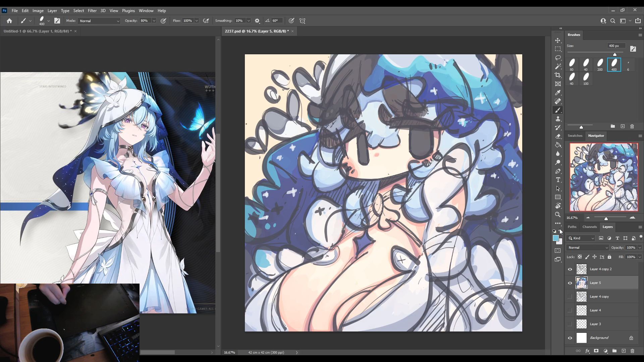Select the Hand tool
Image resolution: width=644 pixels, height=362 pixels.
[x=558, y=206]
